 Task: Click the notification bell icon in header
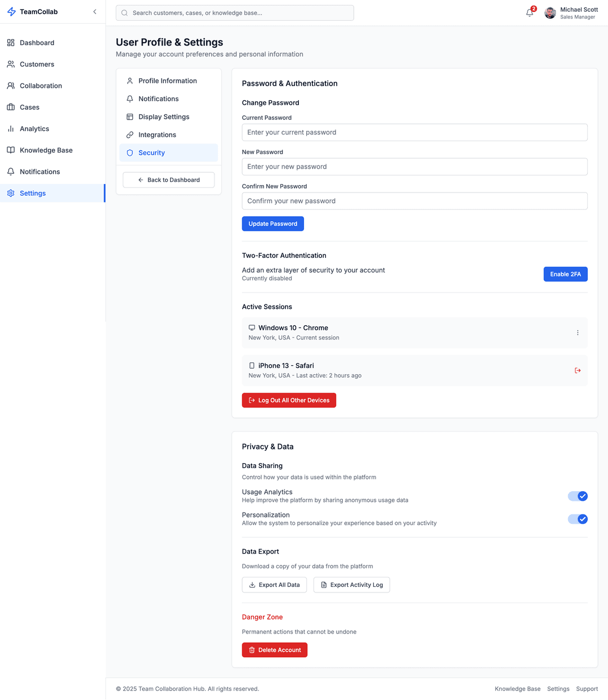(530, 13)
